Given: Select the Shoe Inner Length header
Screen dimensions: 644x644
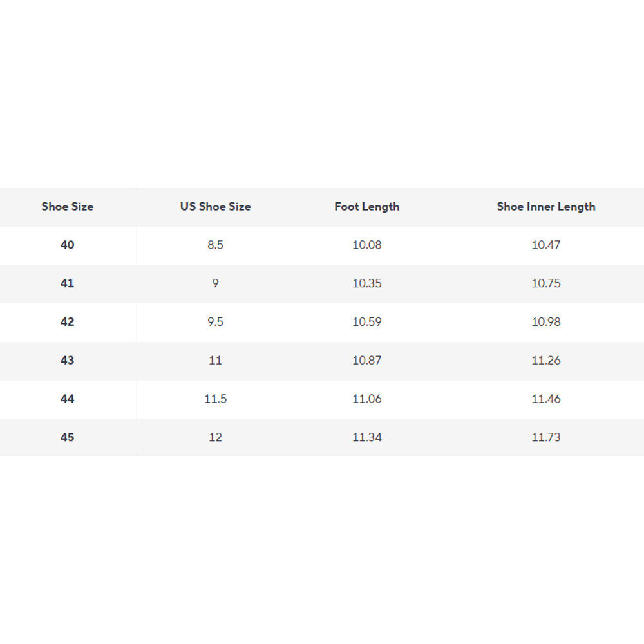Looking at the screenshot, I should click(546, 207).
